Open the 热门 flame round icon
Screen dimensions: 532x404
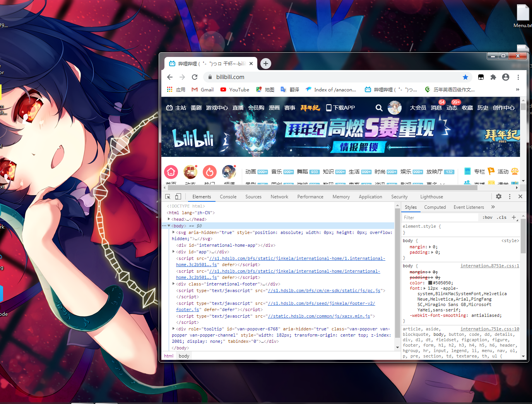[210, 172]
